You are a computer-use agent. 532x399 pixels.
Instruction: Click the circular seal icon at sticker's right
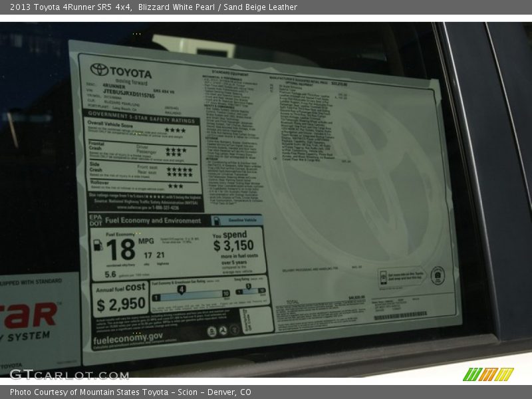(437, 275)
